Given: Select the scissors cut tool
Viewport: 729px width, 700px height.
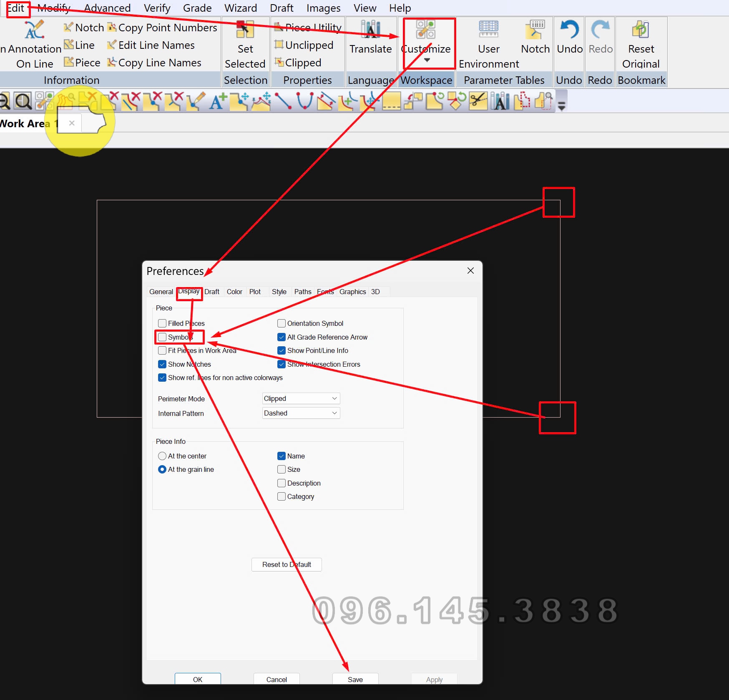Looking at the screenshot, I should click(478, 101).
